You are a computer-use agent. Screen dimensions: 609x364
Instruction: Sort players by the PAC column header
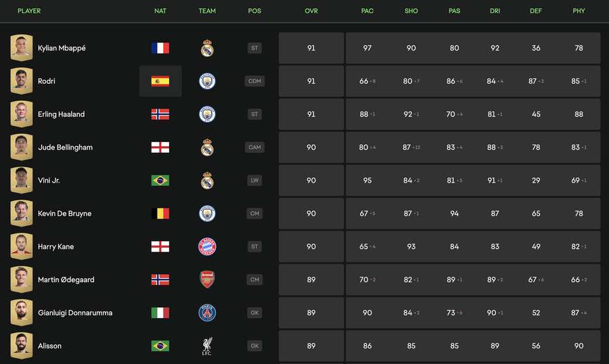[x=367, y=11]
